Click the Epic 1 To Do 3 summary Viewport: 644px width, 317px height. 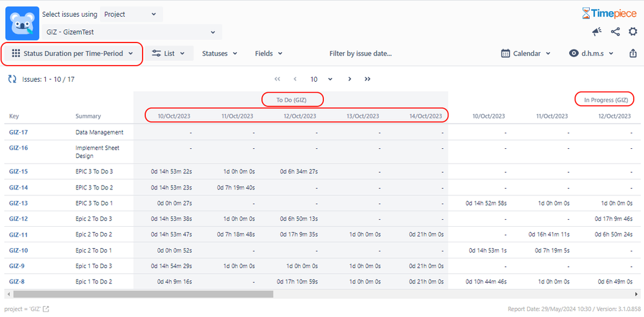coord(94,265)
